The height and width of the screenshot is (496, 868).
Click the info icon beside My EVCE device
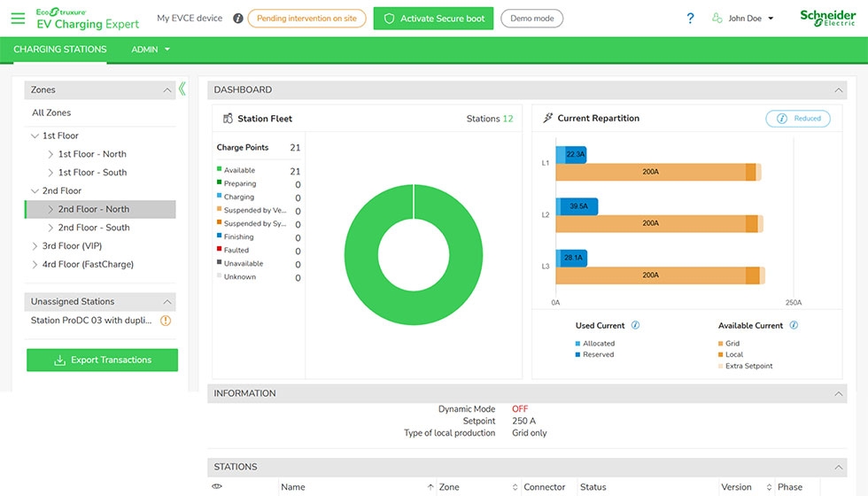pos(237,19)
